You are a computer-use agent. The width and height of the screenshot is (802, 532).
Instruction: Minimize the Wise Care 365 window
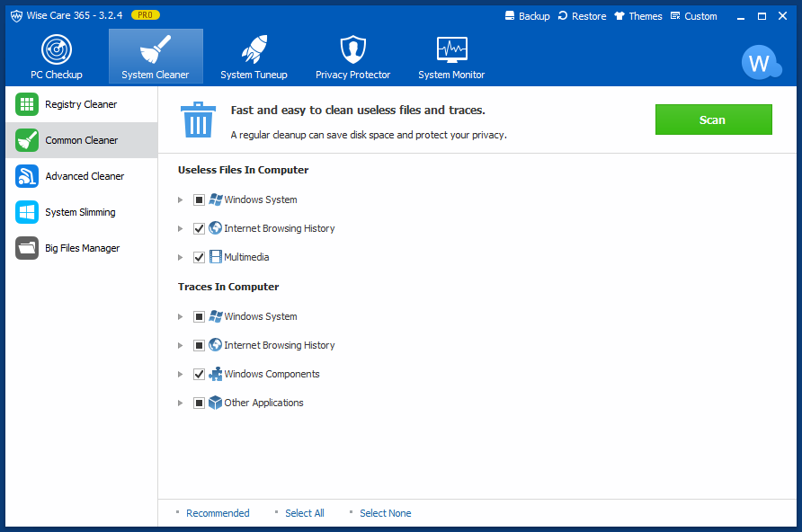(x=741, y=17)
